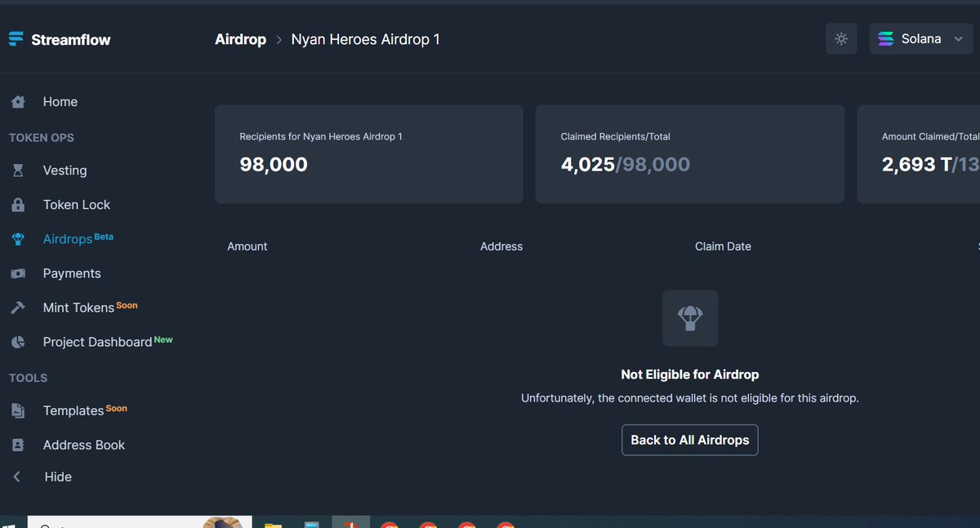980x528 pixels.
Task: Click the 98,000 recipients value
Action: point(274,165)
